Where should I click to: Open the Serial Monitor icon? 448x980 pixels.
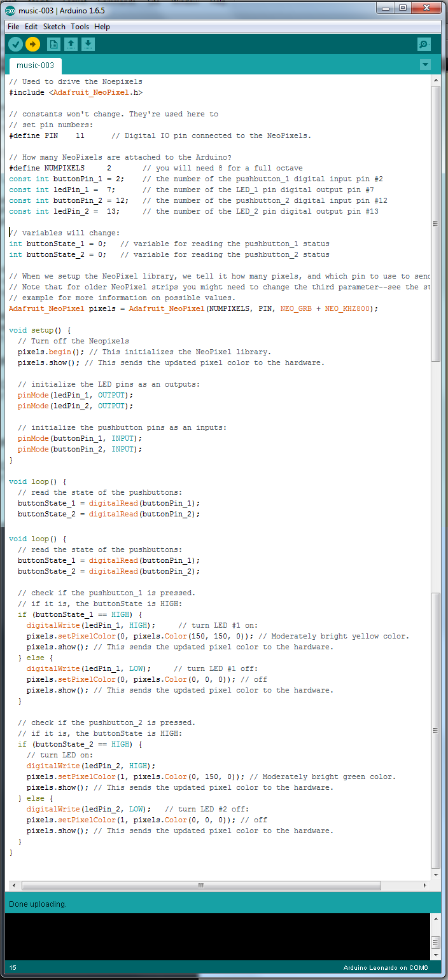[424, 44]
